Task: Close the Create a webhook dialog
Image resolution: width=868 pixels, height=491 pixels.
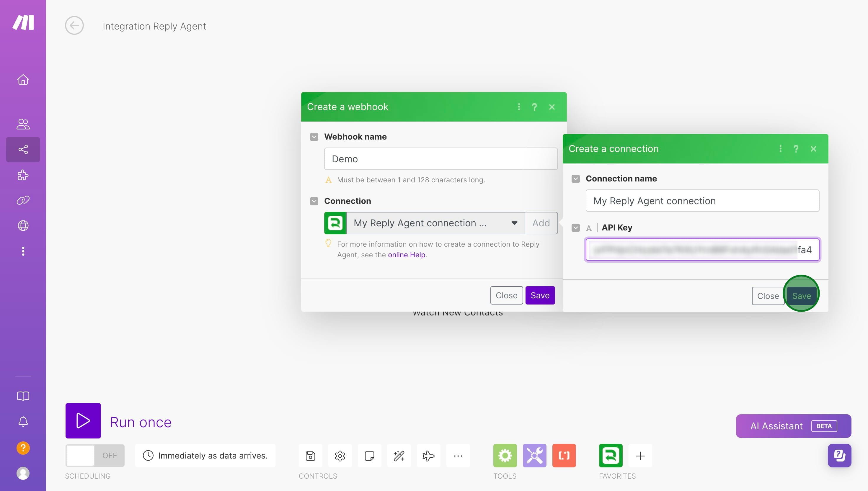Action: coord(552,107)
